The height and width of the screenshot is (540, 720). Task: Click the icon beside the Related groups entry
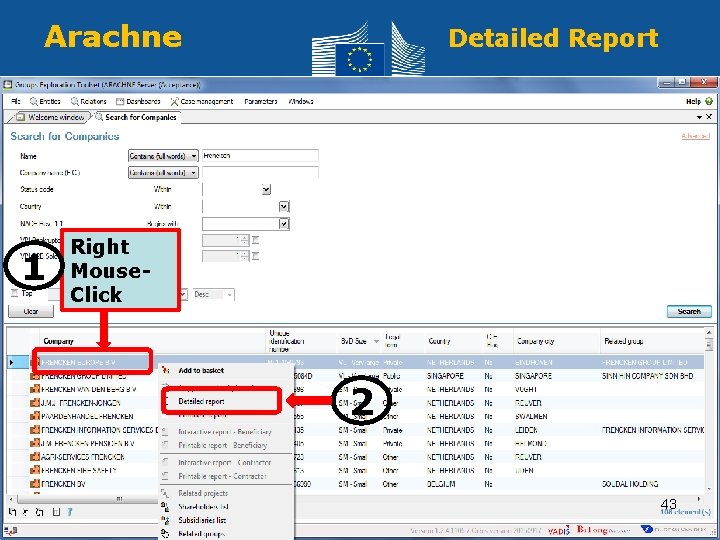[165, 534]
